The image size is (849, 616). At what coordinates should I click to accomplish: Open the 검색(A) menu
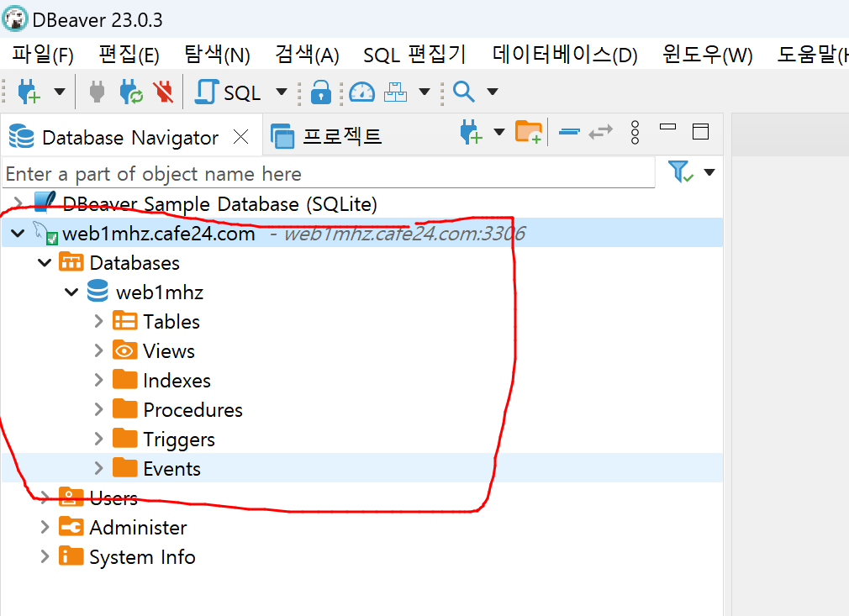(307, 55)
